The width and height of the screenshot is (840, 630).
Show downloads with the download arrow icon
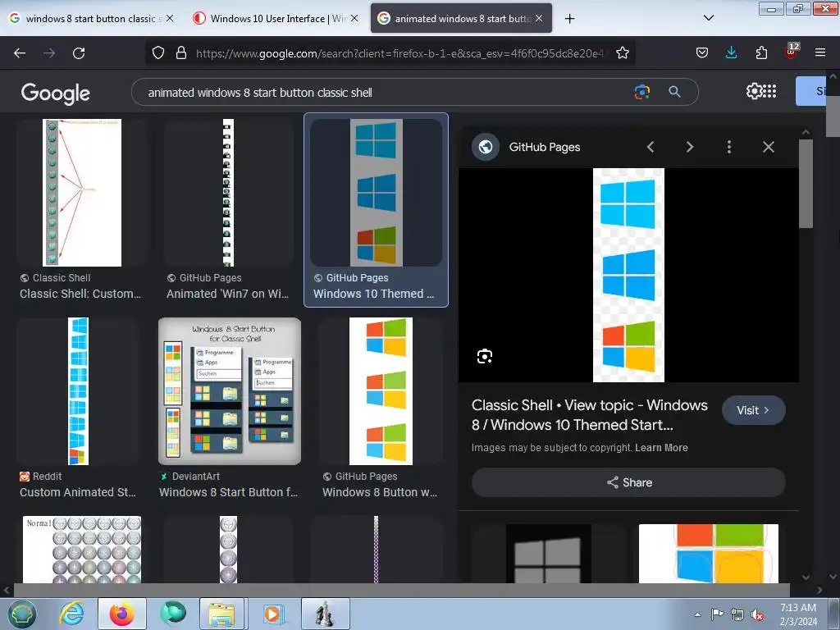[731, 52]
